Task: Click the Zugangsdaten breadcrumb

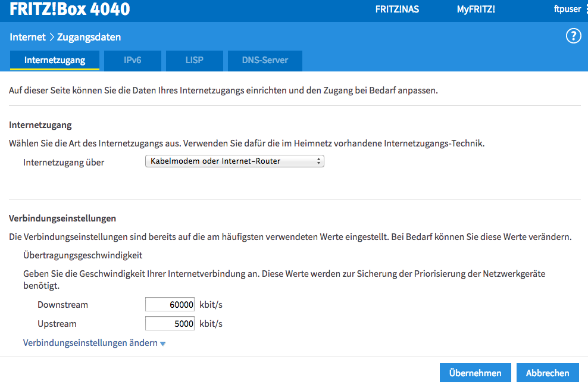Action: 88,36
